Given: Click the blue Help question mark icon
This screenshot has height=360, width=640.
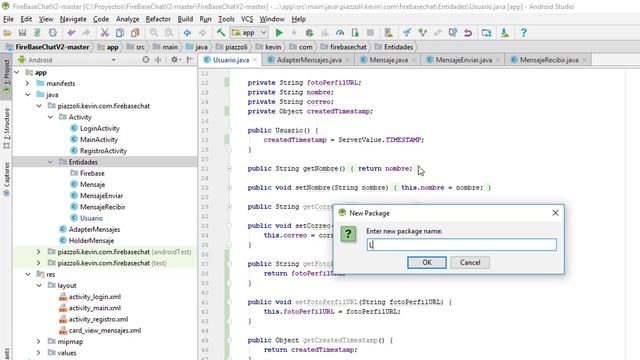Looking at the screenshot, I should 524,33.
